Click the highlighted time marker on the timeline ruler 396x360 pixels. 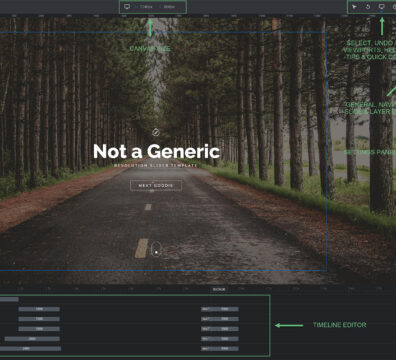tap(219, 289)
